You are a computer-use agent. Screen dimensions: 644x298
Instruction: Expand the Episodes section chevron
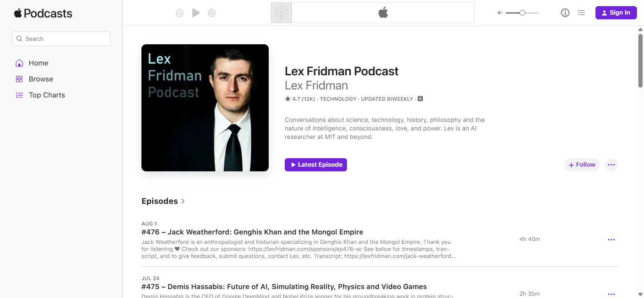pyautogui.click(x=183, y=201)
